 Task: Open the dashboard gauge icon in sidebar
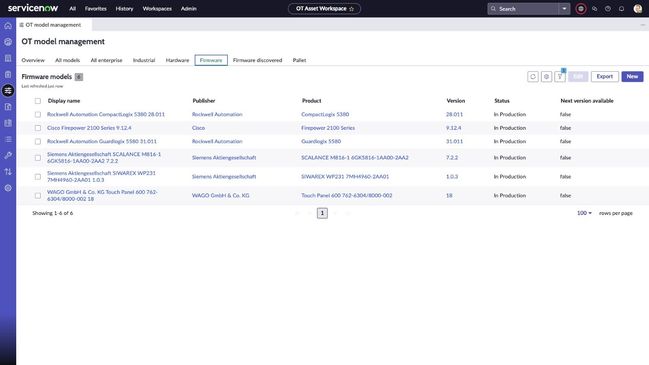[8, 42]
